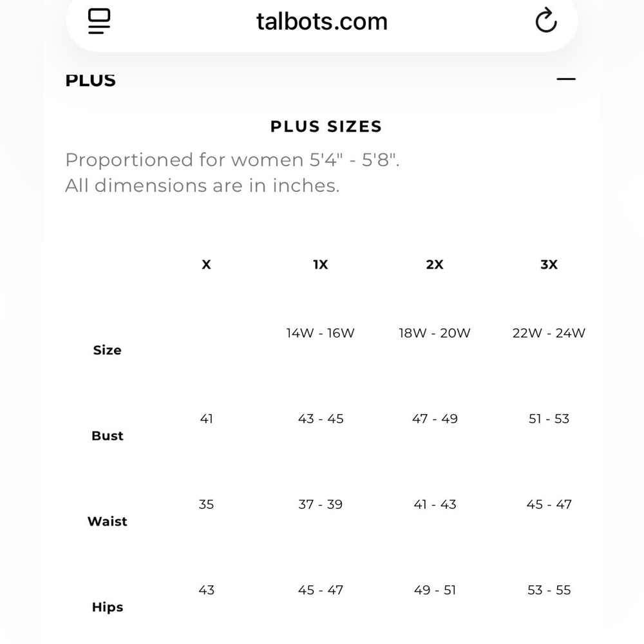Click the 41 - 43 waist measurement
The height and width of the screenshot is (644, 644).
pos(435,505)
